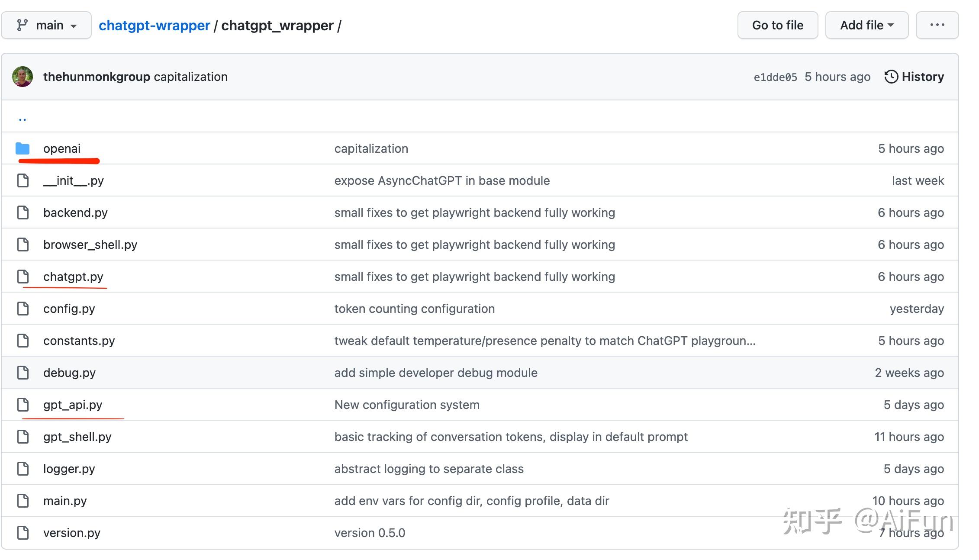
Task: Click the file icon next to main.py
Action: coord(23,501)
